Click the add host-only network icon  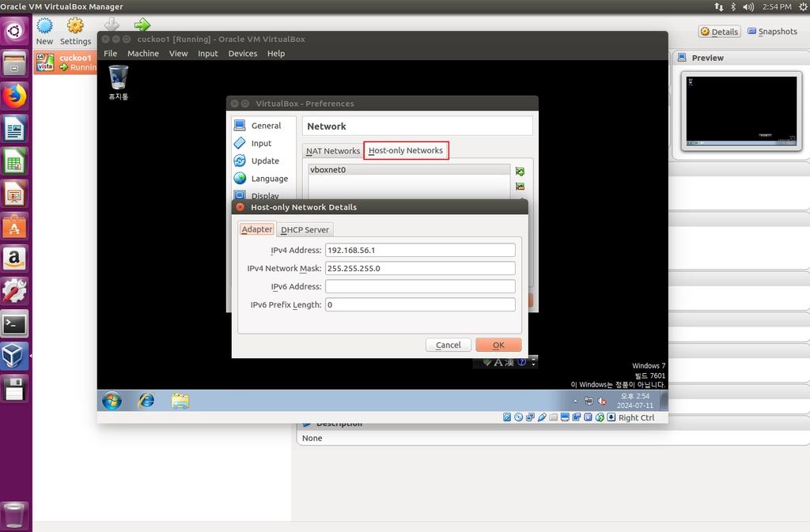pyautogui.click(x=520, y=172)
